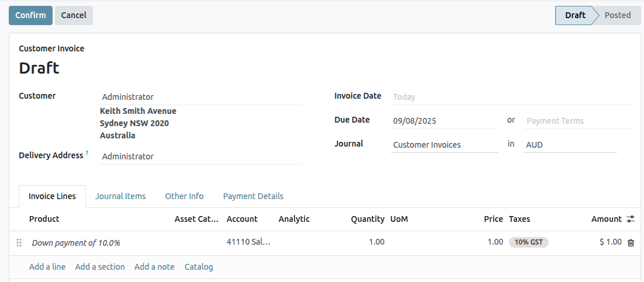This screenshot has height=282, width=644.
Task: Delete the down payment invoice line
Action: (631, 243)
